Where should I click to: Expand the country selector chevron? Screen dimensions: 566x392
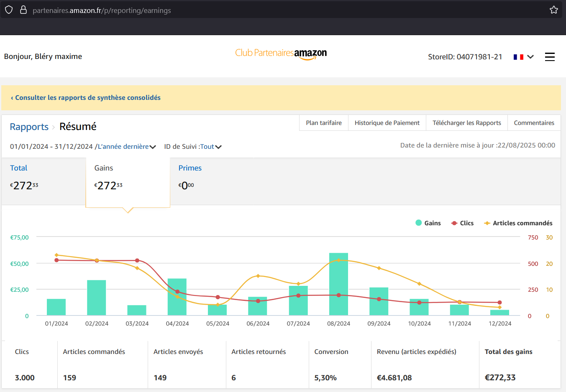pyautogui.click(x=530, y=57)
